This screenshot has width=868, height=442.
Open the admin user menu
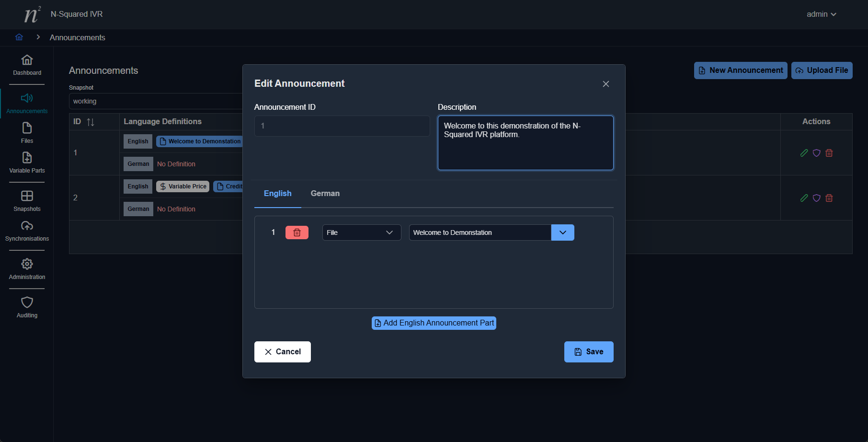[821, 14]
